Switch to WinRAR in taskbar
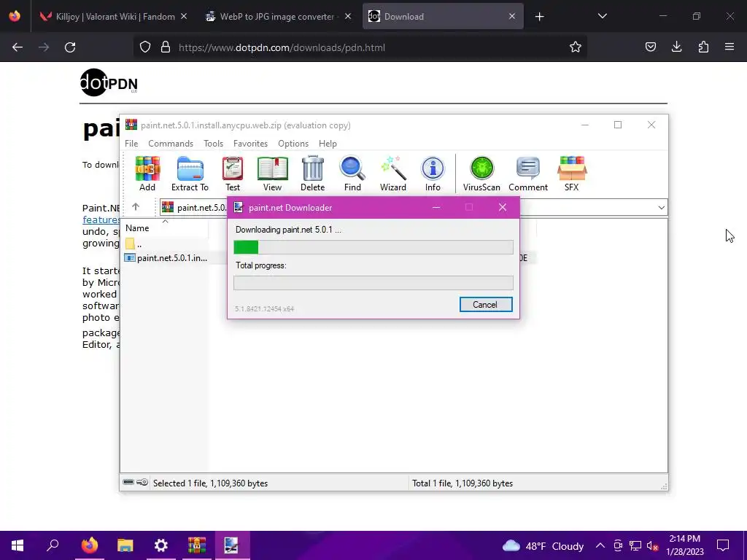 (196, 545)
